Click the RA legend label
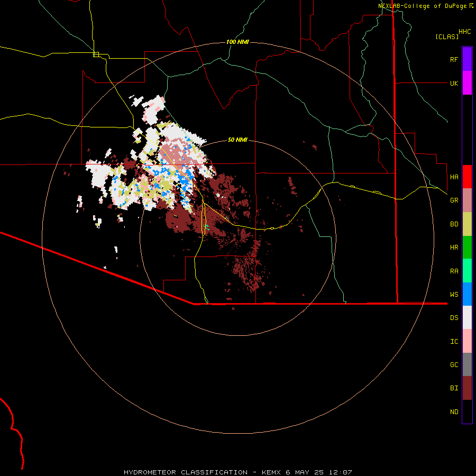This screenshot has height=476, width=476. (454, 271)
